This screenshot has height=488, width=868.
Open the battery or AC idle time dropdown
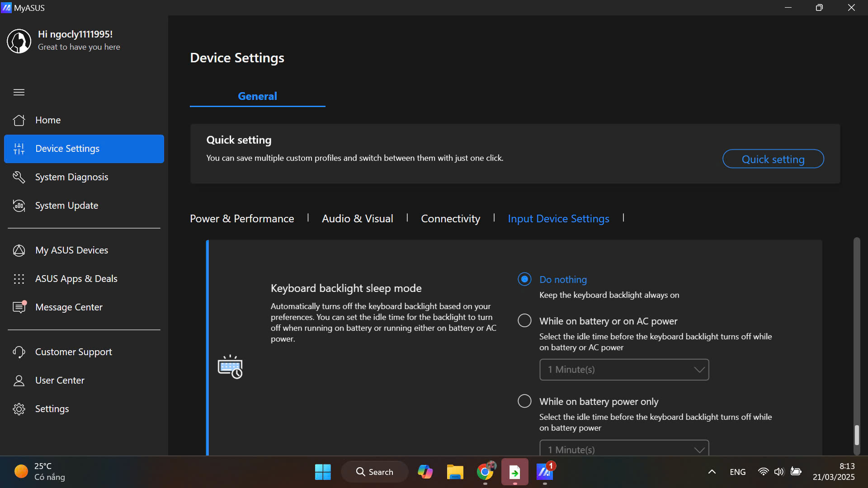point(624,370)
